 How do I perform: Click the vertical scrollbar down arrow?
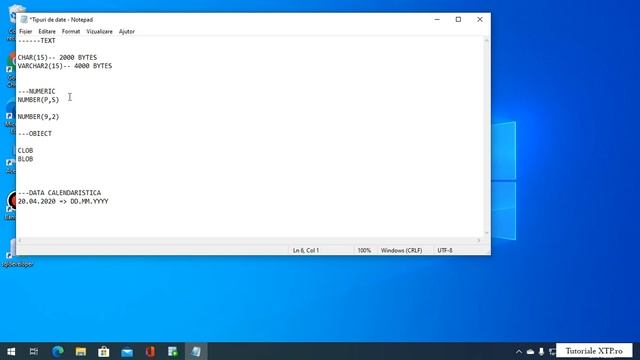point(486,233)
